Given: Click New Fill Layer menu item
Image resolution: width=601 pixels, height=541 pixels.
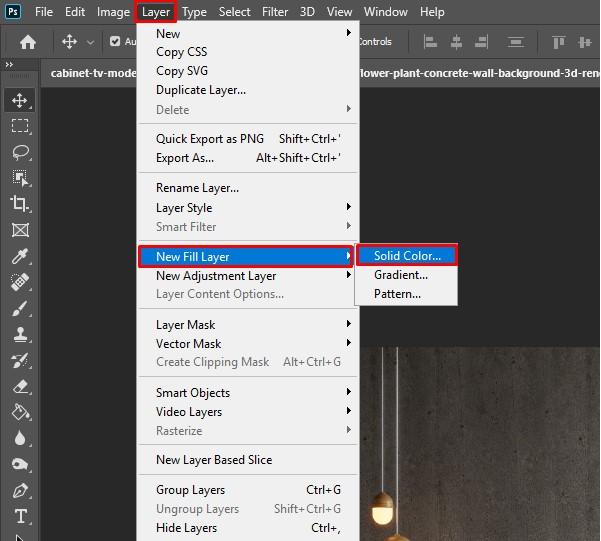Looking at the screenshot, I should [246, 257].
